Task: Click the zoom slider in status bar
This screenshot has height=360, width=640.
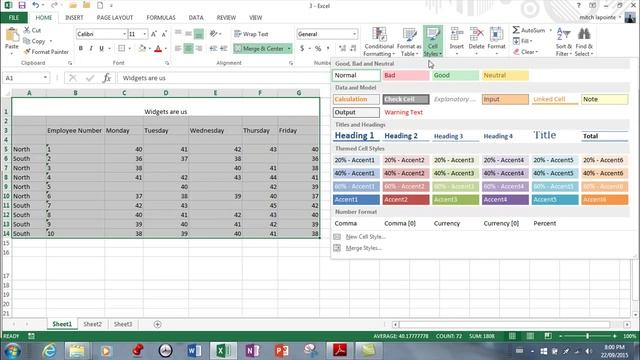Action: (588, 336)
